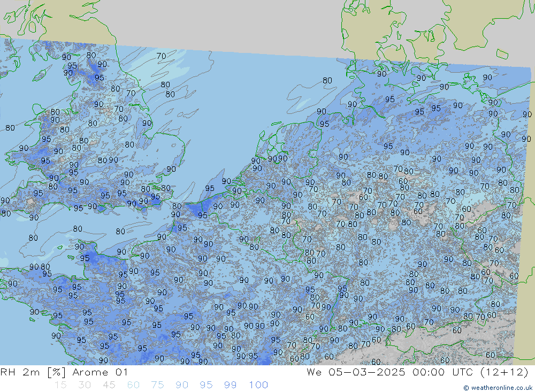Select the 90 value in the legend scale
The height and width of the screenshot is (392, 535).
pyautogui.click(x=182, y=385)
